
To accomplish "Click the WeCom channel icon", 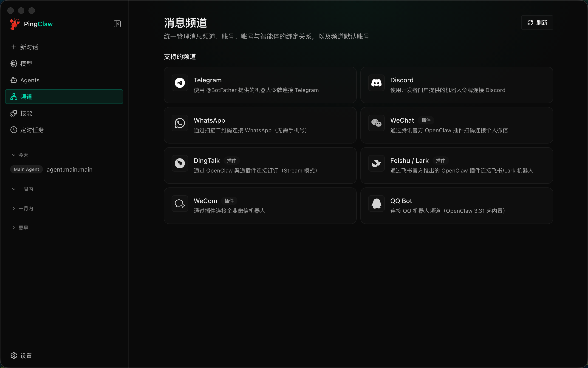I will point(180,204).
